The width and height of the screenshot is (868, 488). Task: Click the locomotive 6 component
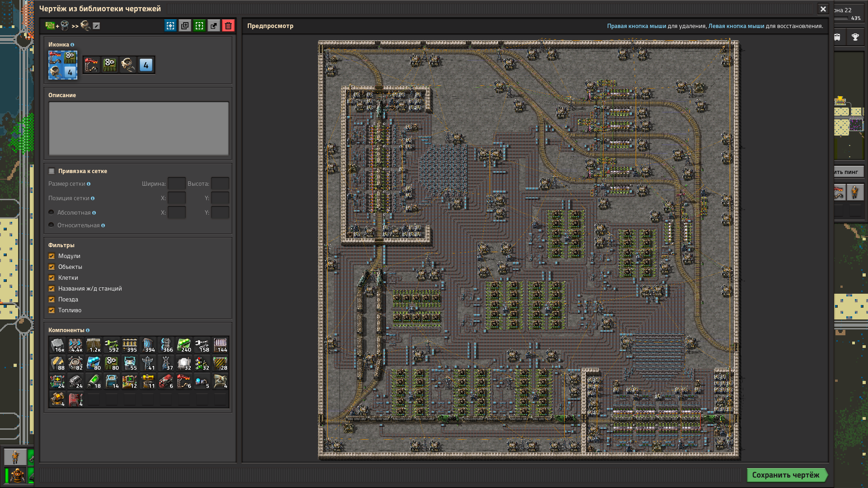pos(166,381)
